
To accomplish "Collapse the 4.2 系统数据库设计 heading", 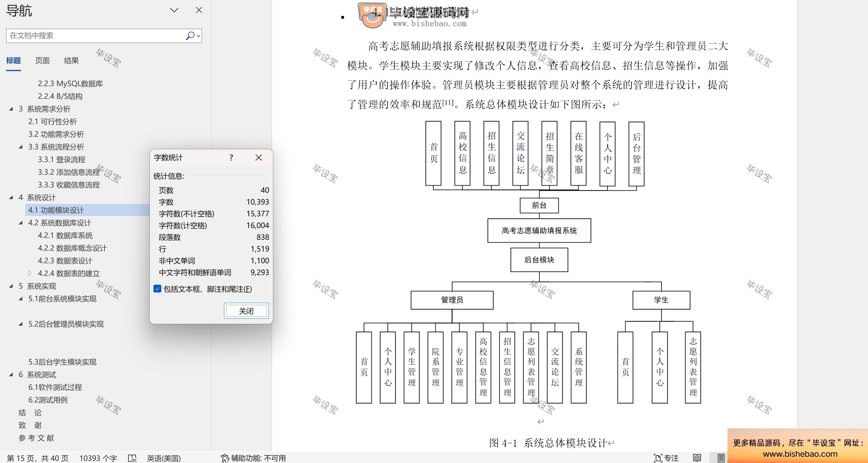I will click(x=21, y=223).
